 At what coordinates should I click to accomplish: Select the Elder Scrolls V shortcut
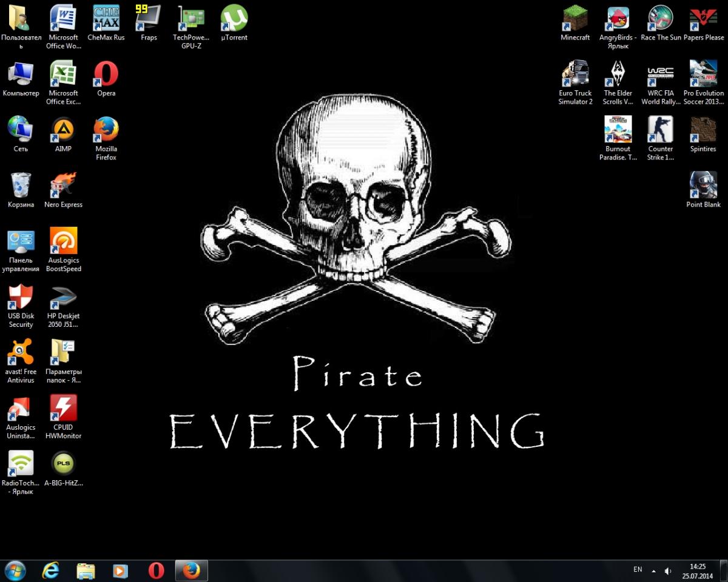(x=618, y=75)
